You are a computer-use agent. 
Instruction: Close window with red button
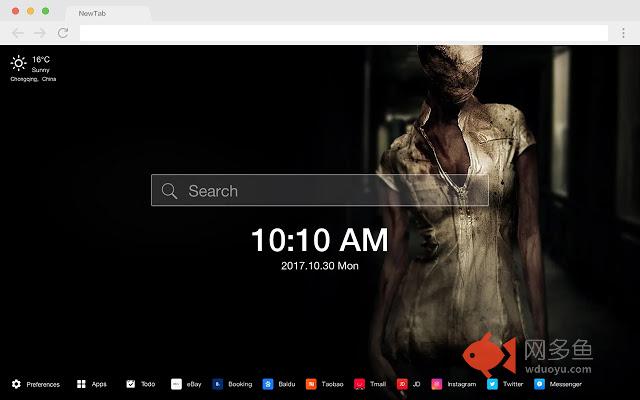pyautogui.click(x=16, y=11)
